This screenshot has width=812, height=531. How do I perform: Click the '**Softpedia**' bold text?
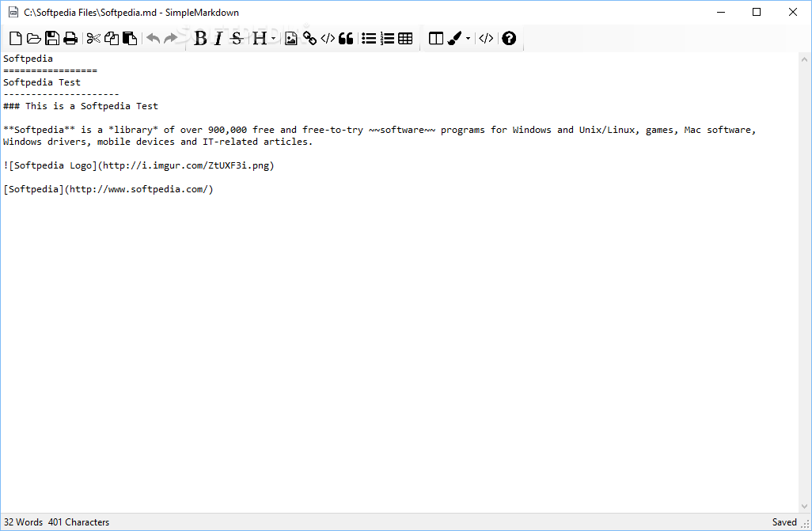pyautogui.click(x=40, y=130)
